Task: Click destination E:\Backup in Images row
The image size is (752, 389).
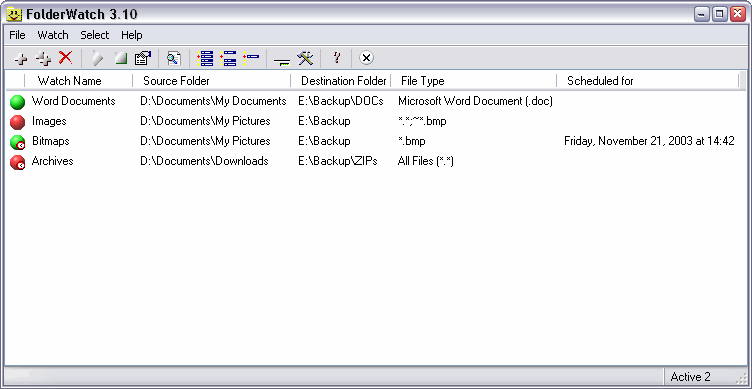Action: (324, 121)
